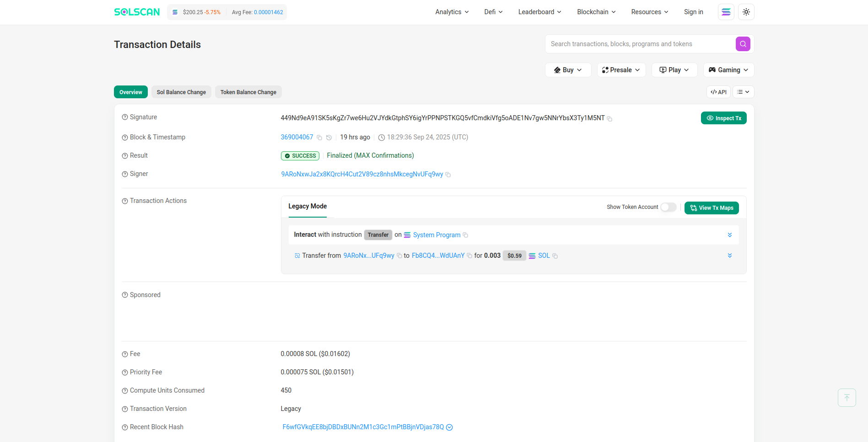This screenshot has height=442, width=868.
Task: Copy the Fb8CQ4...WdUAnY recipient address
Action: (469, 256)
